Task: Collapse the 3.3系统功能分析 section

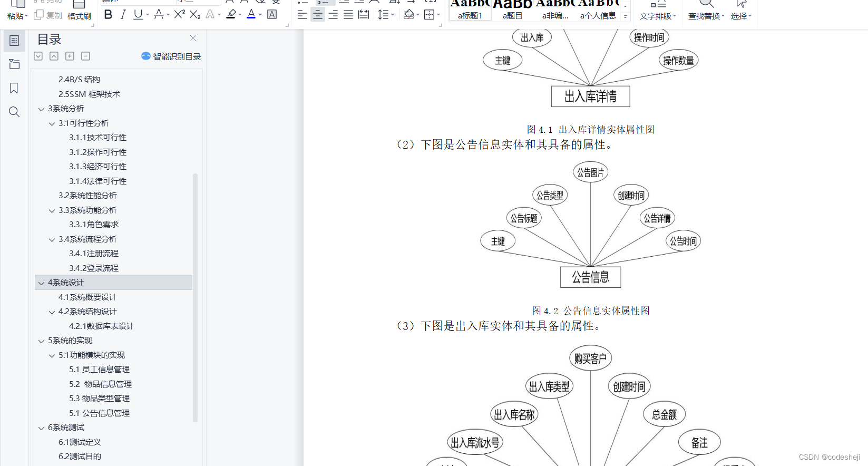Action: pos(52,211)
